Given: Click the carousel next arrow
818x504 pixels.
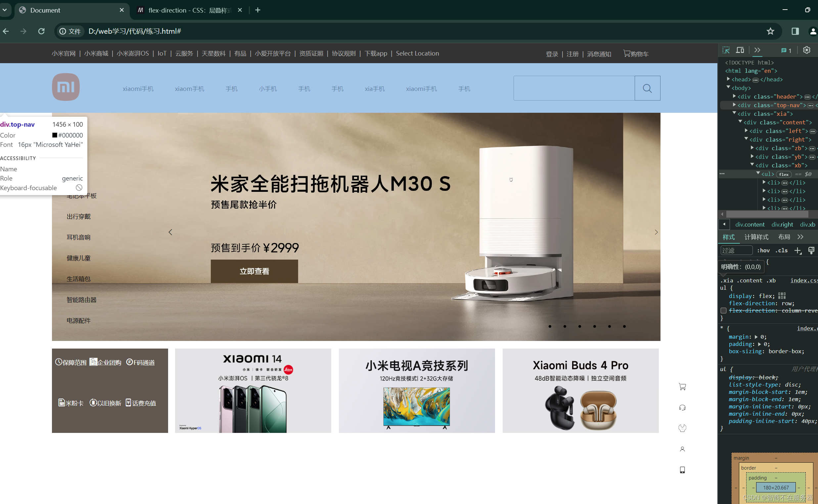Looking at the screenshot, I should click(656, 232).
